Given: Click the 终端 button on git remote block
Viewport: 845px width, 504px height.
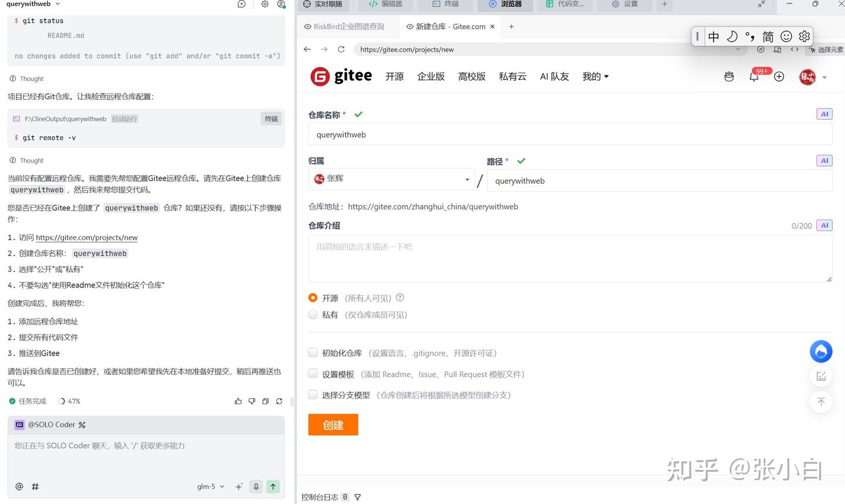Looking at the screenshot, I should [x=271, y=119].
